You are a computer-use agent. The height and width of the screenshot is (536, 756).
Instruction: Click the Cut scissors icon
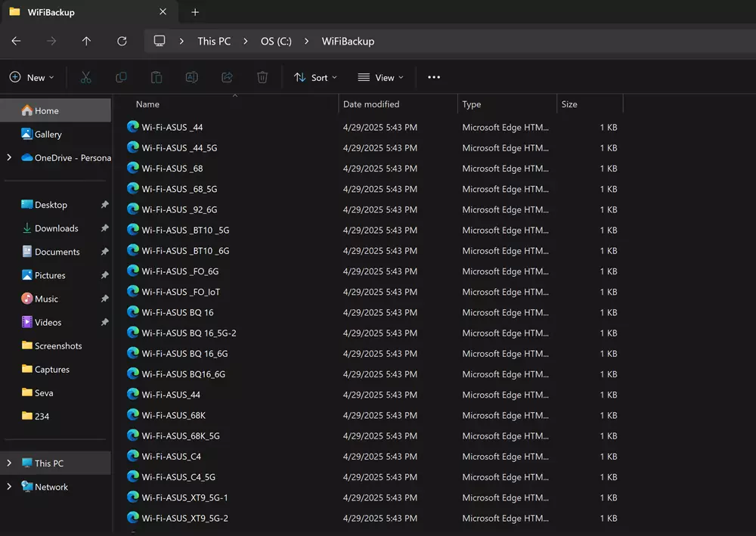coord(86,77)
